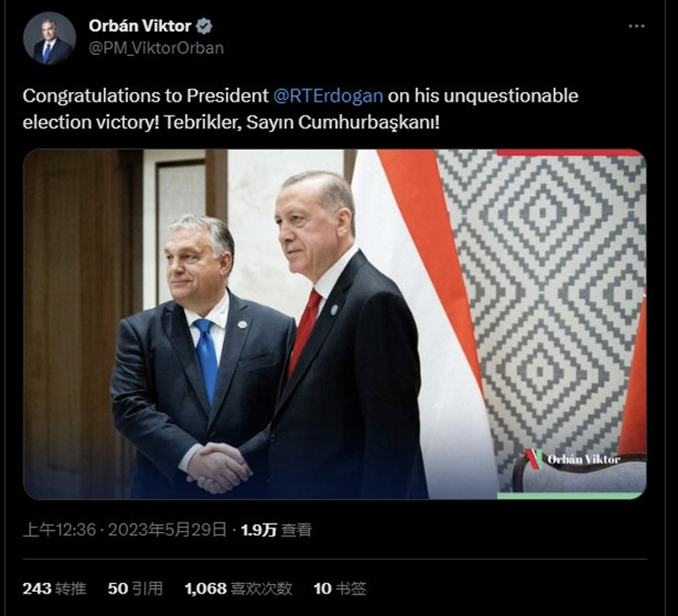This screenshot has width=678, height=616.
Task: Click the Turkish phrase Tebrikler, Sayın Cumhurbaşkanı
Action: point(301,122)
